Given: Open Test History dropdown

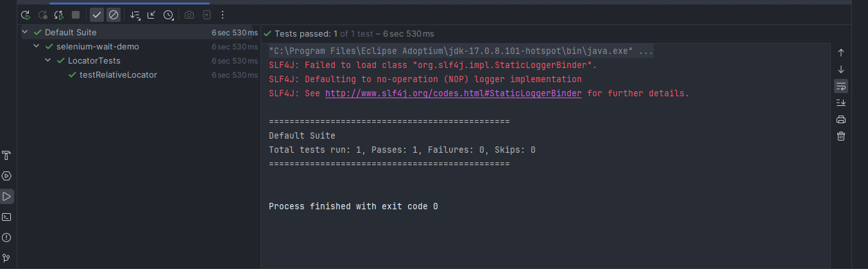Looking at the screenshot, I should 168,15.
